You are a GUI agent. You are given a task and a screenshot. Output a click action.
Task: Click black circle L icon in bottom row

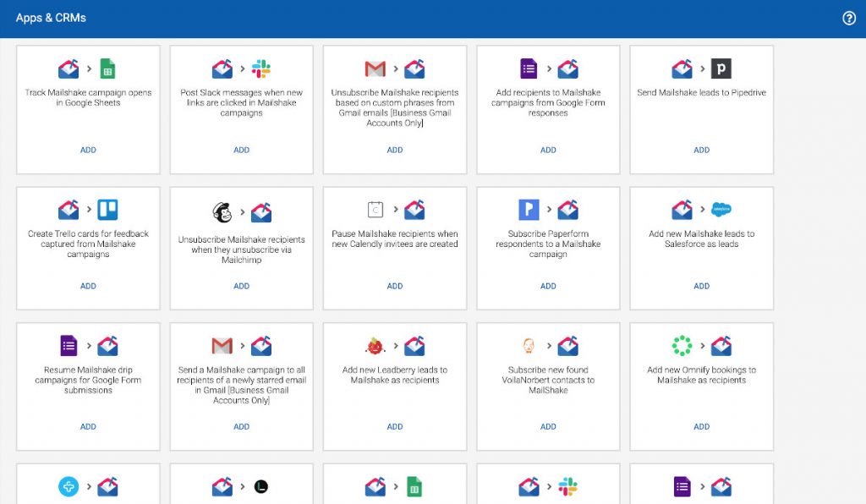(x=261, y=487)
